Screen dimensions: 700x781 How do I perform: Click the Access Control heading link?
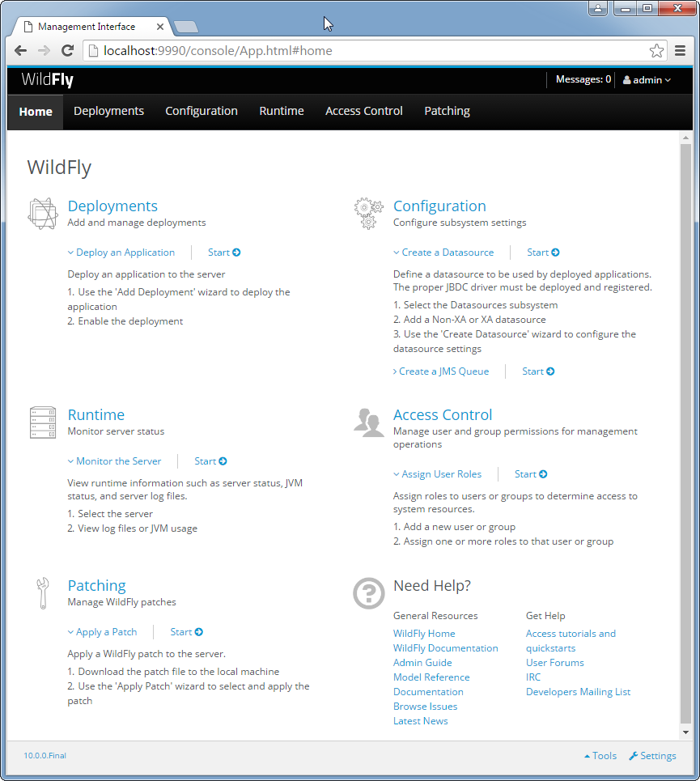point(443,415)
